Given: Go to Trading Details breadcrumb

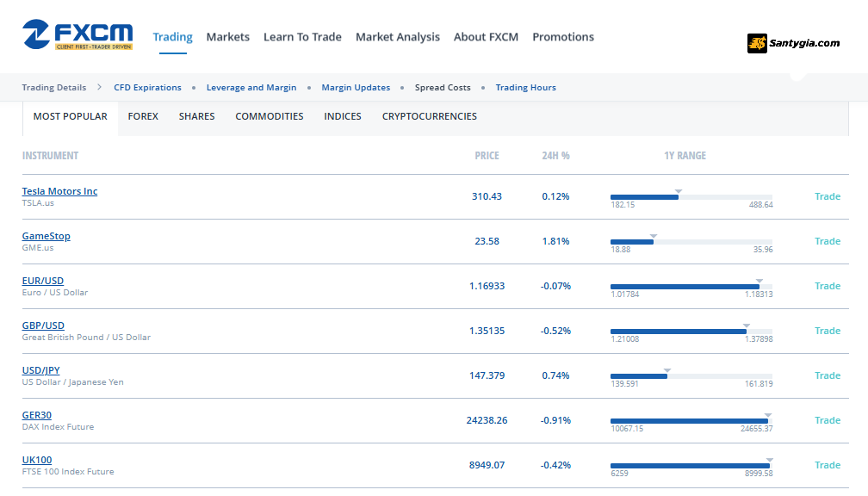Looking at the screenshot, I should [x=54, y=88].
